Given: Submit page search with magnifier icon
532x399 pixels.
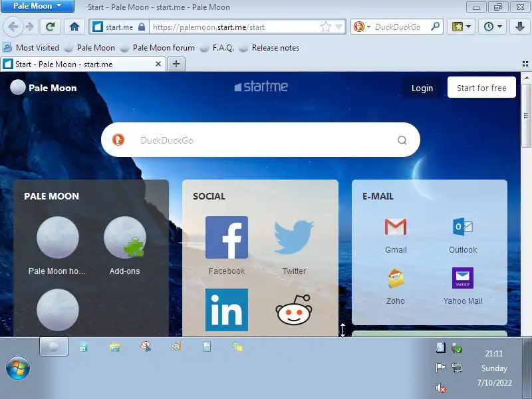Looking at the screenshot, I should point(402,140).
